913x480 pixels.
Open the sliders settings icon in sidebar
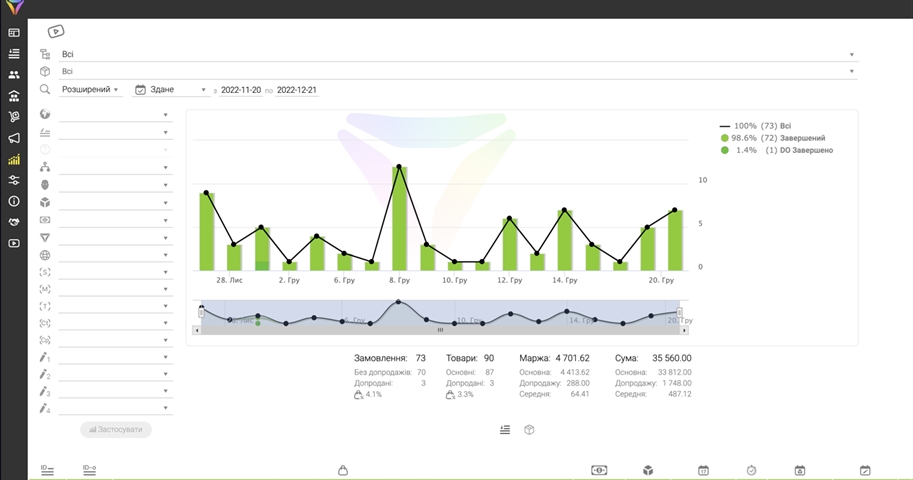coord(14,180)
